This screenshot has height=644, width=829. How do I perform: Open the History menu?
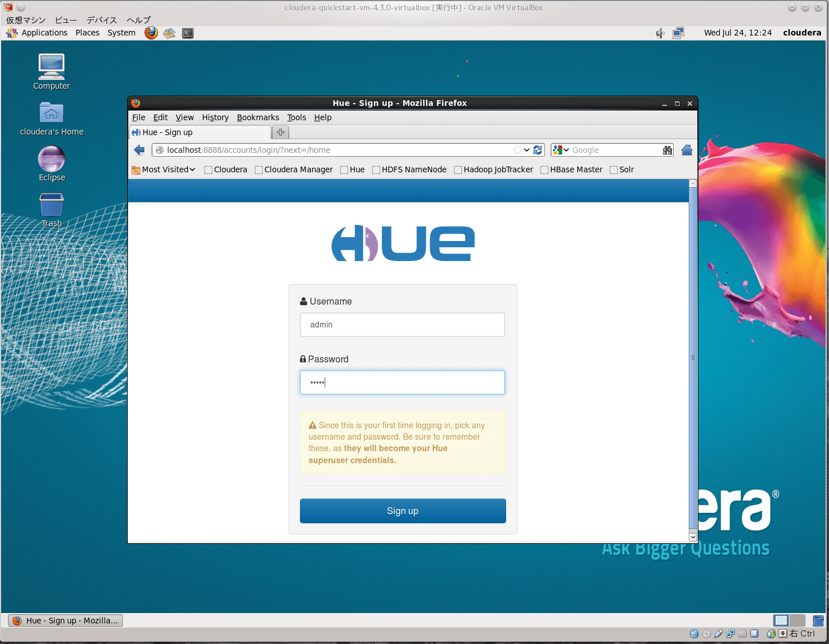point(215,117)
